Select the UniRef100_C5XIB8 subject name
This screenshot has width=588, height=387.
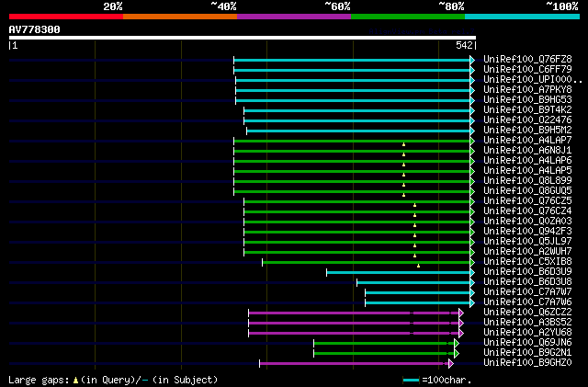click(x=527, y=262)
